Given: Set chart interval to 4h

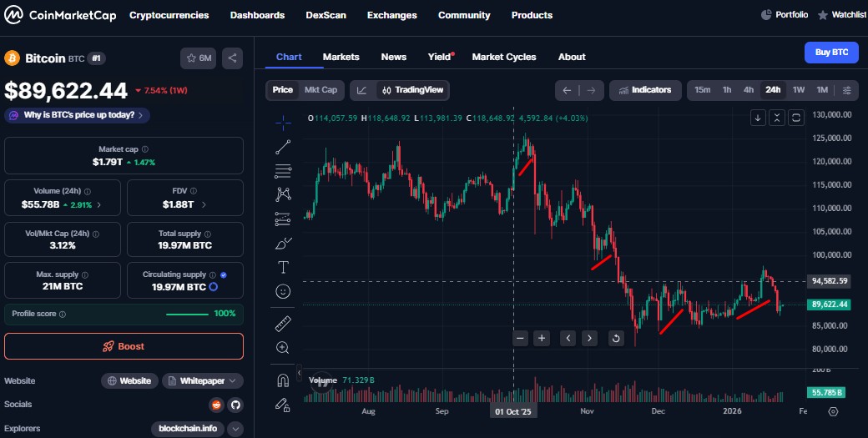Looking at the screenshot, I should 749,89.
